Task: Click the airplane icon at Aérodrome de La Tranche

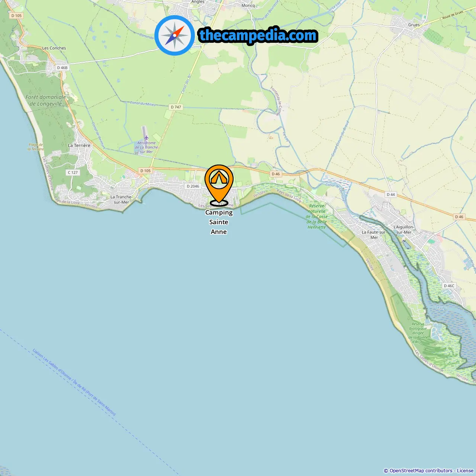Action: click(147, 138)
